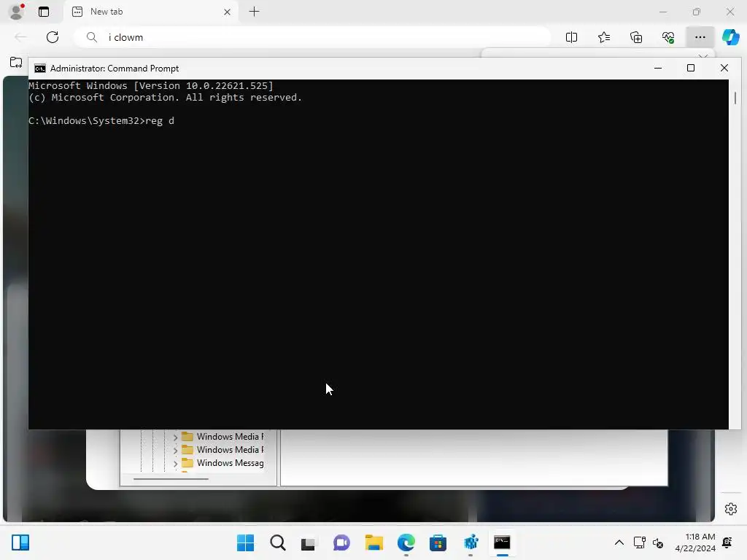This screenshot has height=560, width=747.
Task: Add a new browser tab with plus icon
Action: point(255,12)
